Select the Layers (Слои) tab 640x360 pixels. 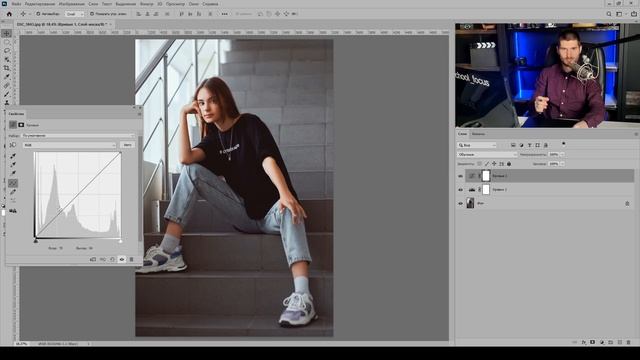tap(462, 134)
